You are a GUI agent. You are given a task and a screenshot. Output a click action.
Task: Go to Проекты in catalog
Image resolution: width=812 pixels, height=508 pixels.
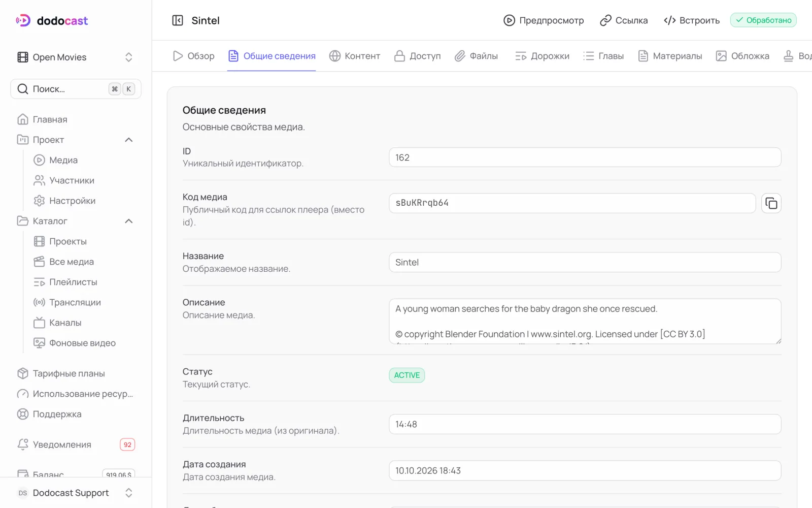pos(60,241)
